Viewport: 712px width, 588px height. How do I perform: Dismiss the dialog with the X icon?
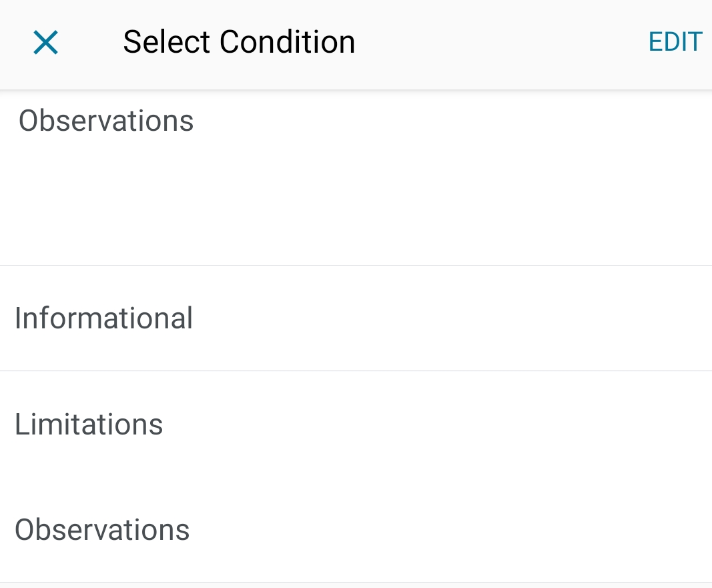(46, 43)
